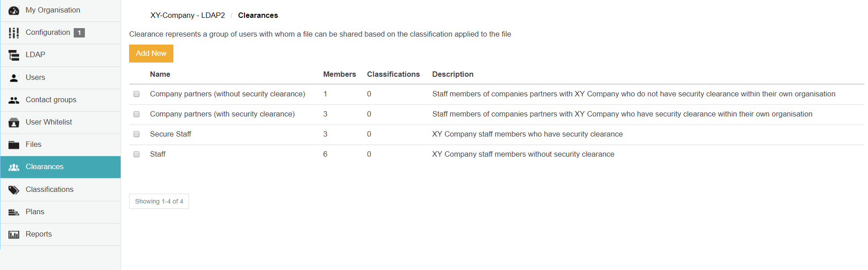Screen dimensions: 868x270
Task: Check the Staff clearance checkbox
Action: point(137,154)
